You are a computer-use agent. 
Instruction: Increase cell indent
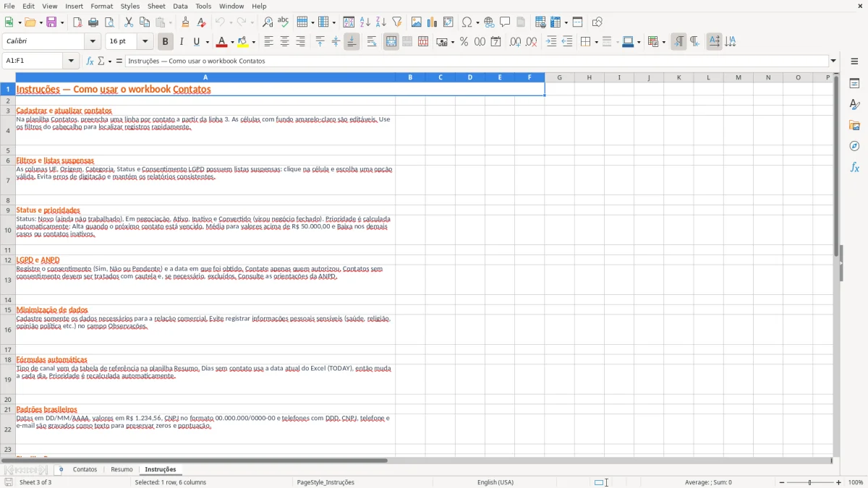(551, 42)
